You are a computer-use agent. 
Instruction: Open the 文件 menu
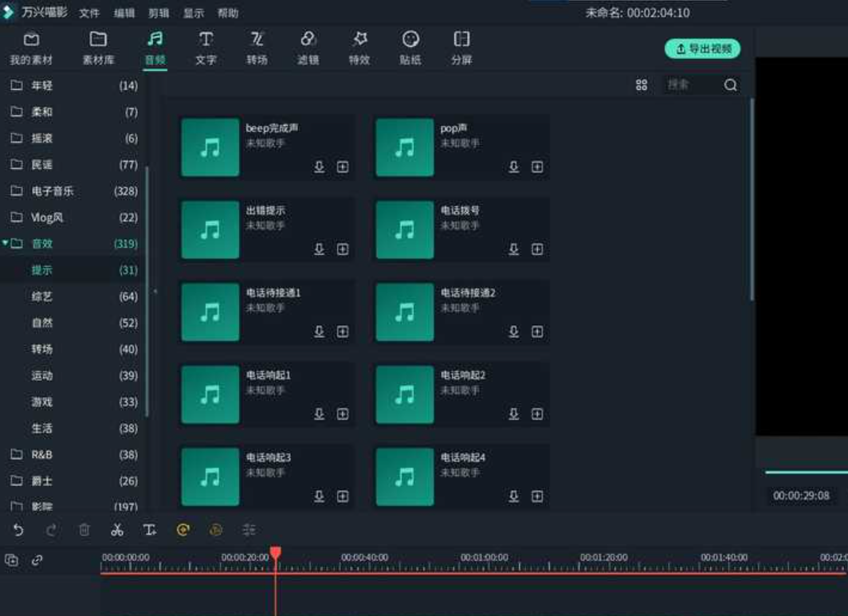point(89,13)
